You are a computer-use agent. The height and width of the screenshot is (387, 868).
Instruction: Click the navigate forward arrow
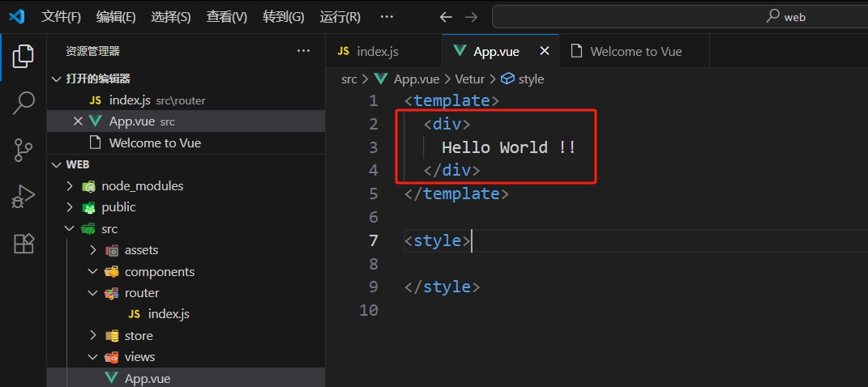point(472,17)
